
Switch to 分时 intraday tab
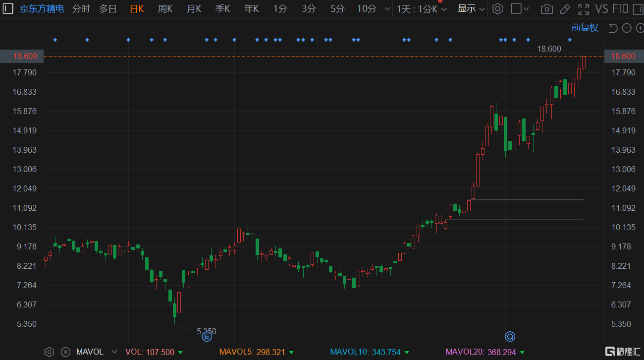pos(81,9)
